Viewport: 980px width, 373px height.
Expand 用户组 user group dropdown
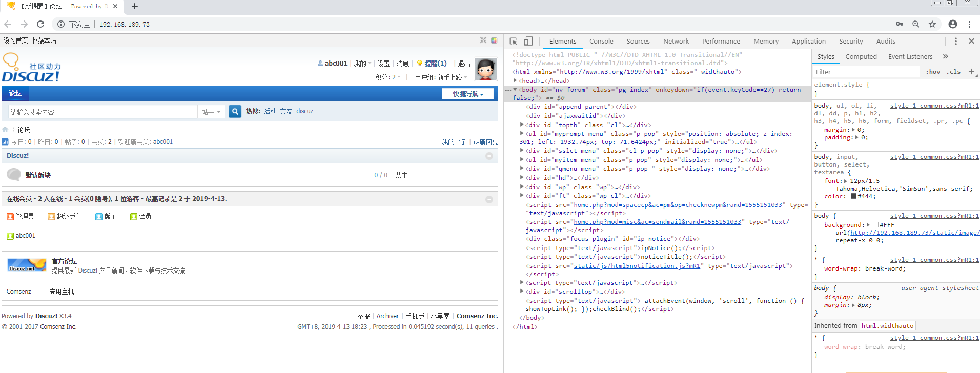point(441,77)
